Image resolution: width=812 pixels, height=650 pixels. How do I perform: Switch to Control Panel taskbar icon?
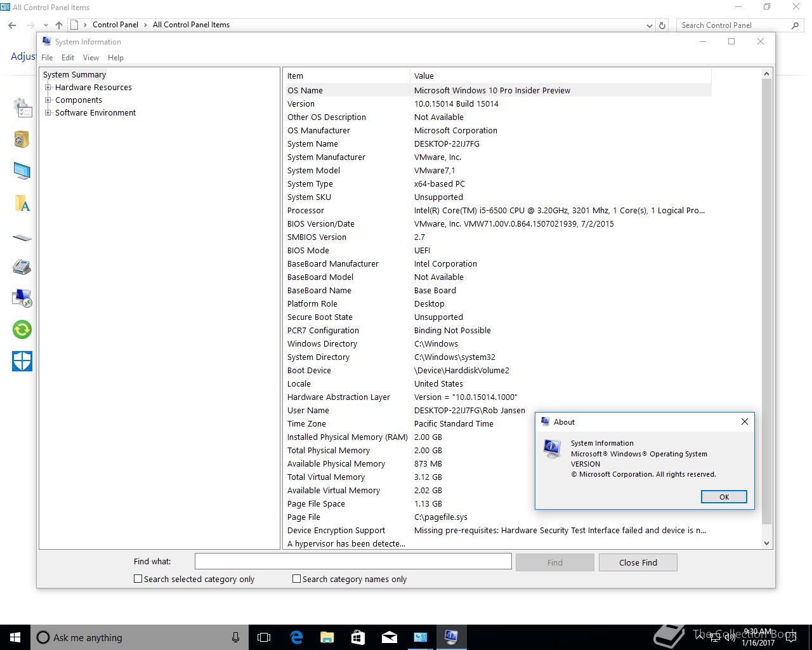tap(420, 637)
